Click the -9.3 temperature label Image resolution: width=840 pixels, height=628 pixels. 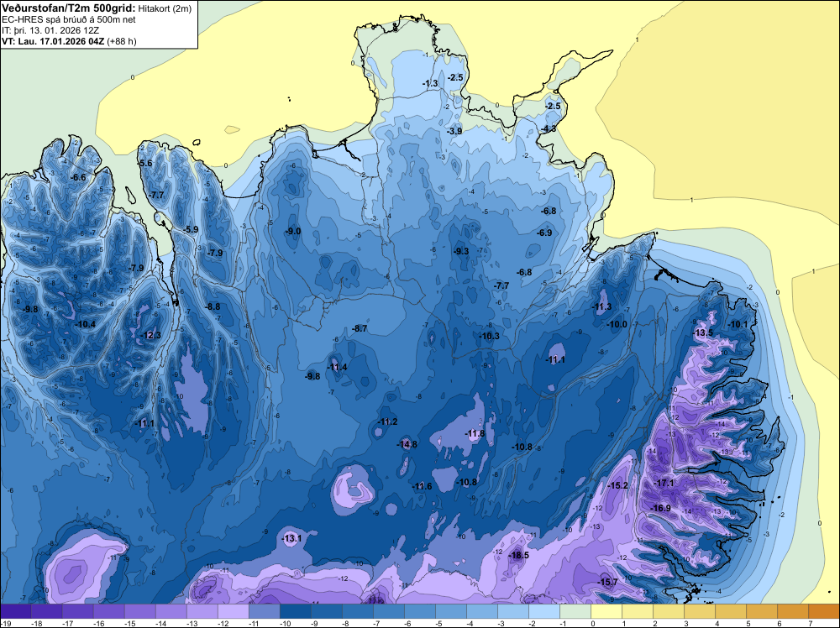(461, 251)
